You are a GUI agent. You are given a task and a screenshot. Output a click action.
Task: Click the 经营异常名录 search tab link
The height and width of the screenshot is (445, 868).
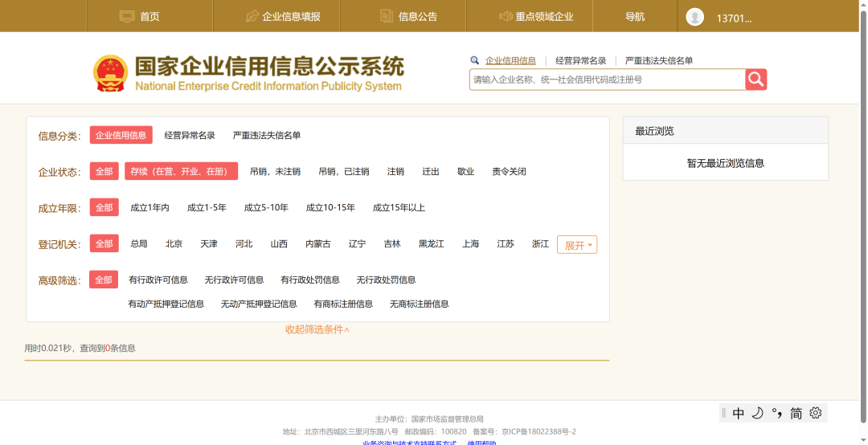click(x=580, y=60)
